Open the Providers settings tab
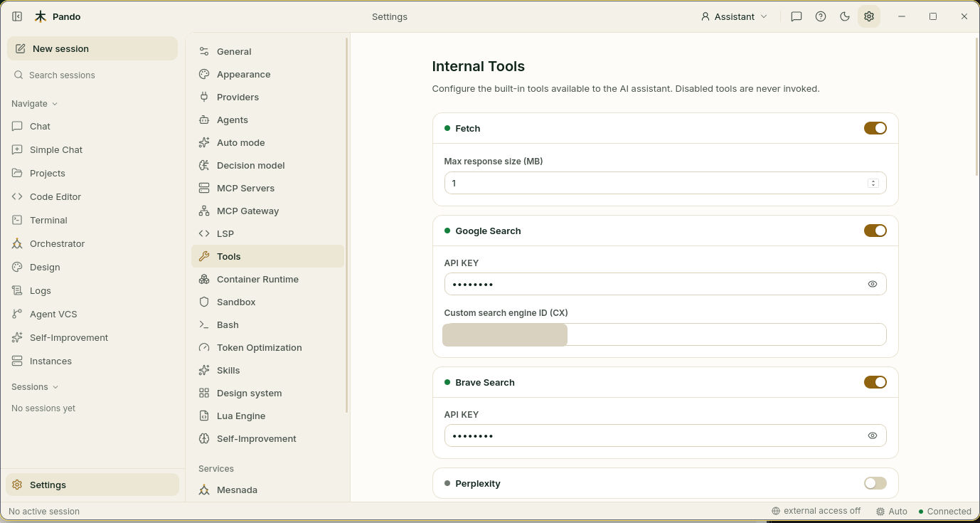 (x=267, y=97)
